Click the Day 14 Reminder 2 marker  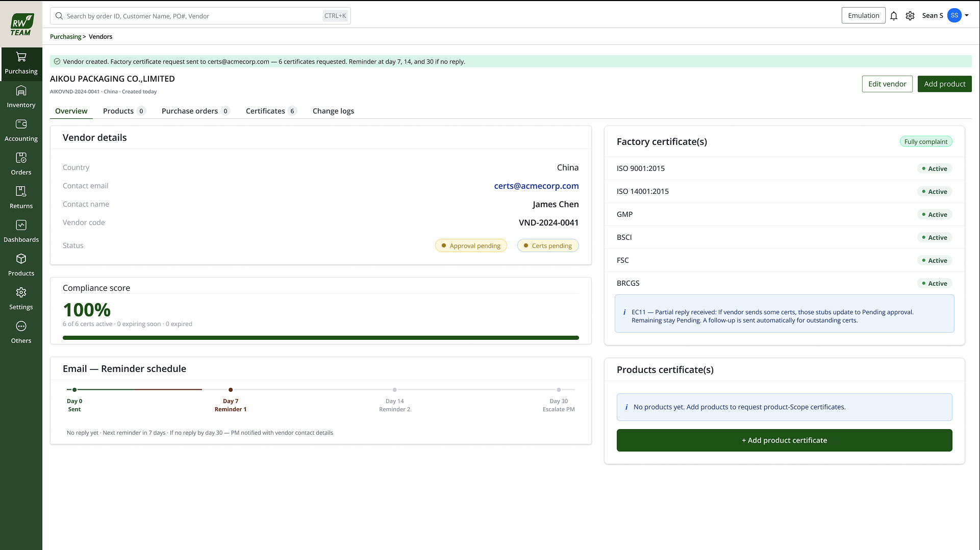click(x=394, y=390)
